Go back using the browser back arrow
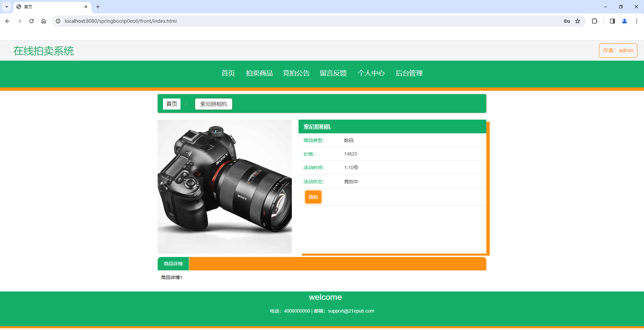 click(x=7, y=21)
